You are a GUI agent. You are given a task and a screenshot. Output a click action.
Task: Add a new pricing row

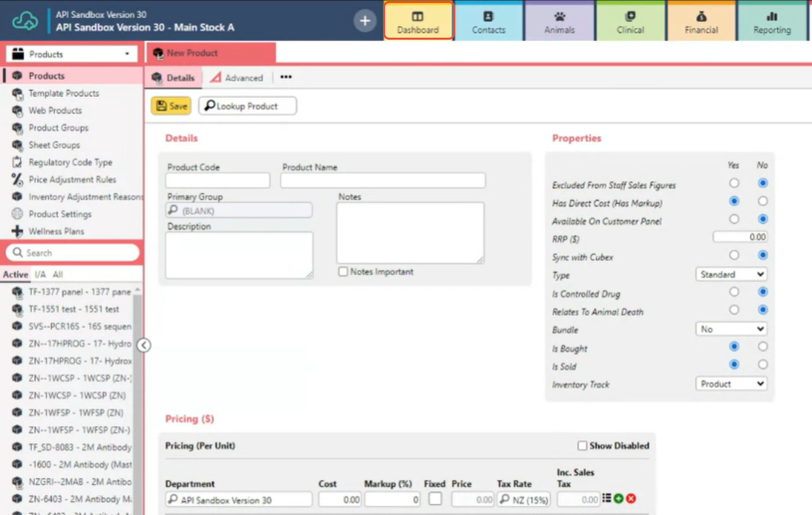pyautogui.click(x=618, y=499)
